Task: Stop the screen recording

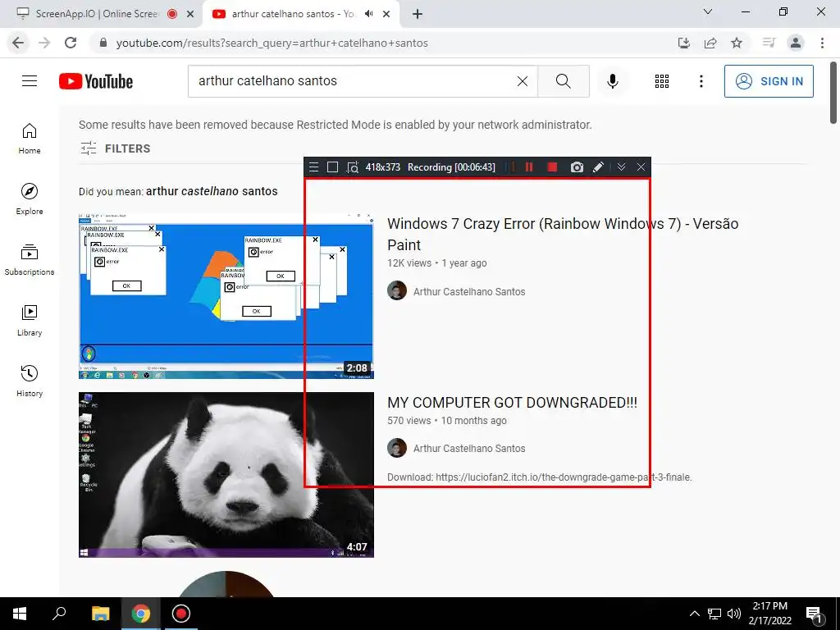Action: click(552, 167)
